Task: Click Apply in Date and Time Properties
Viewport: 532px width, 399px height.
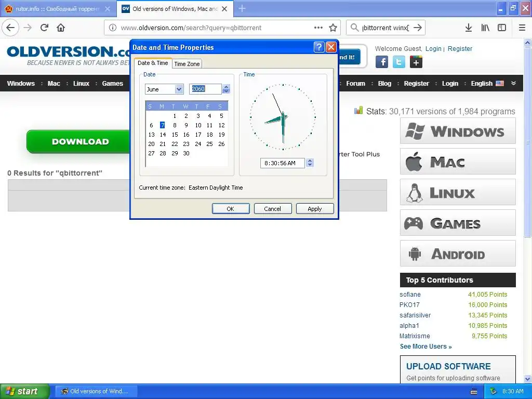Action: [314, 209]
